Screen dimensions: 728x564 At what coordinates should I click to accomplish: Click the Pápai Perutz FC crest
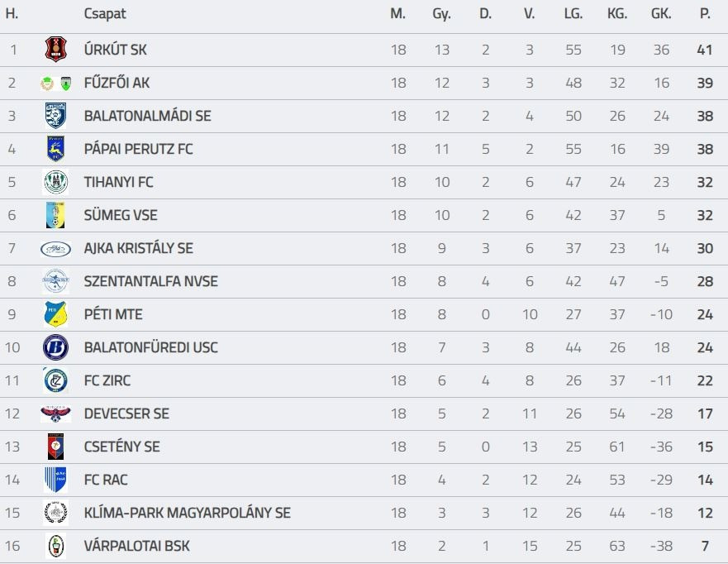coord(55,149)
